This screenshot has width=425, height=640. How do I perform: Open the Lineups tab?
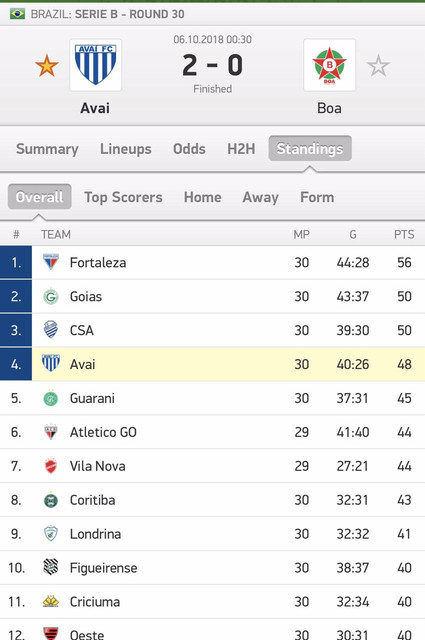pyautogui.click(x=126, y=149)
